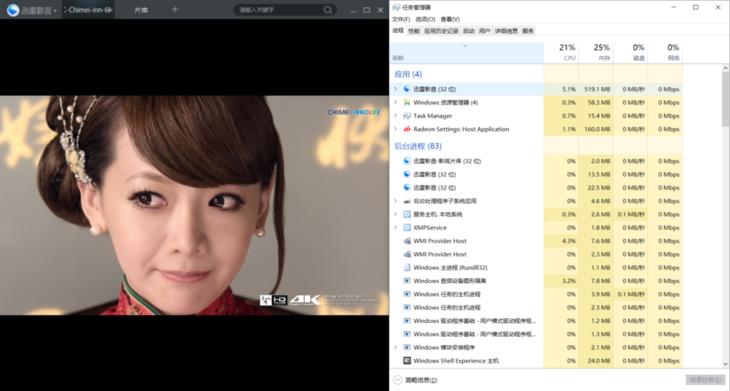Switch to the 启动 tab

(x=469, y=31)
